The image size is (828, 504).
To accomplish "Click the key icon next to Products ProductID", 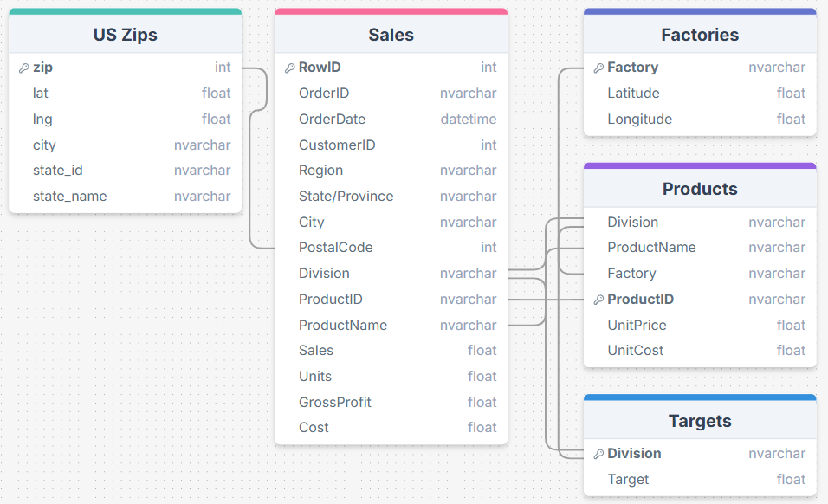I will pos(598,300).
